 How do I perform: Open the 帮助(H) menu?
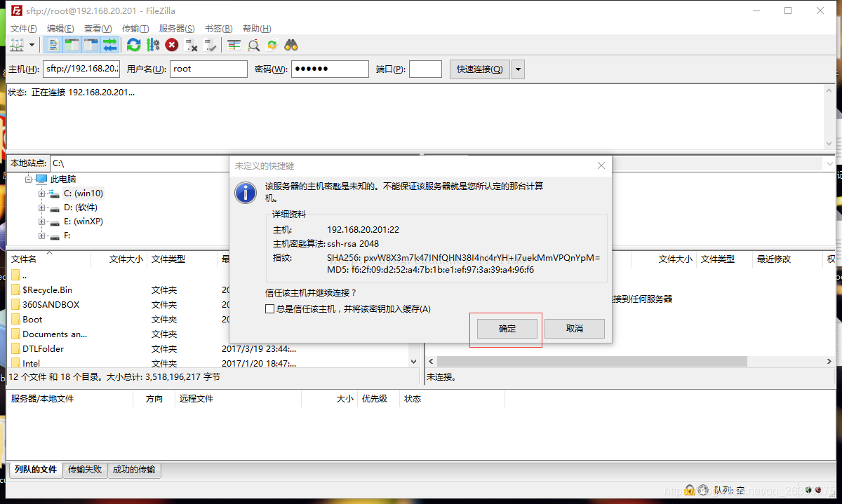(x=256, y=28)
